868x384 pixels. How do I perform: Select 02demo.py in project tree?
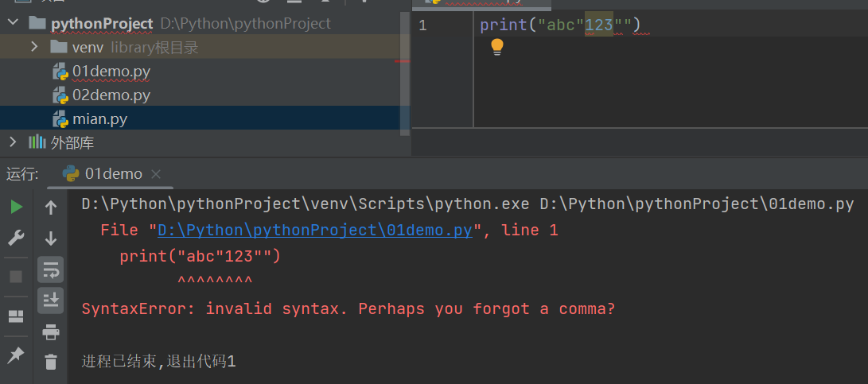111,95
